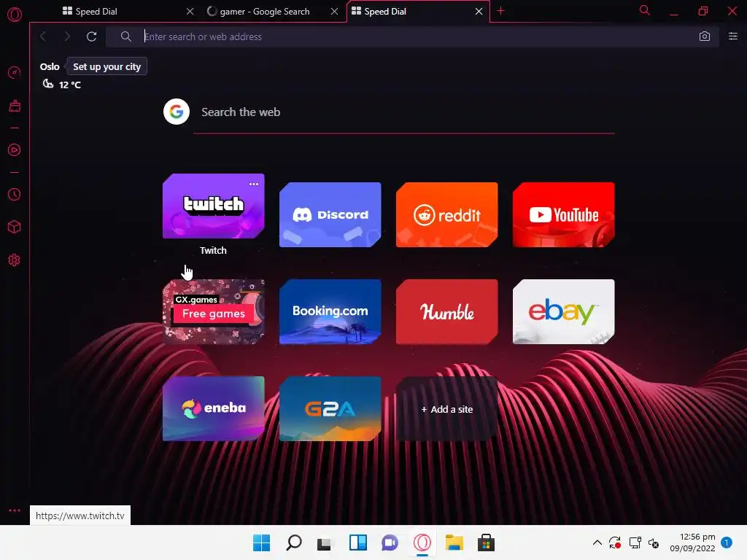The height and width of the screenshot is (560, 747).
Task: Open Task View on the taskbar
Action: point(325,542)
